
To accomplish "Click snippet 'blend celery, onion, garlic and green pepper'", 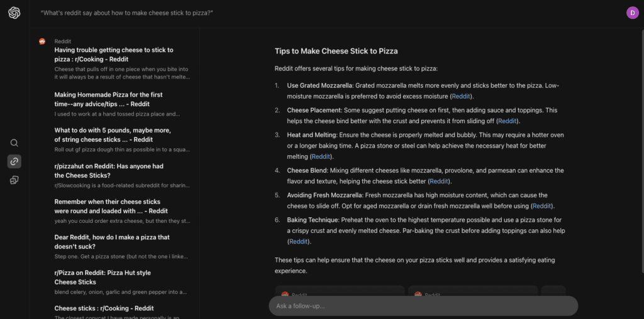I will (120, 293).
